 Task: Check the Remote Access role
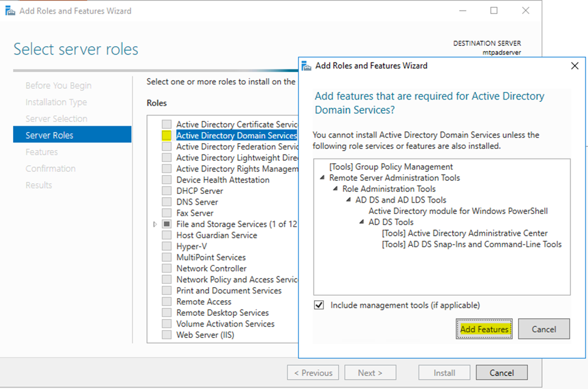166,301
